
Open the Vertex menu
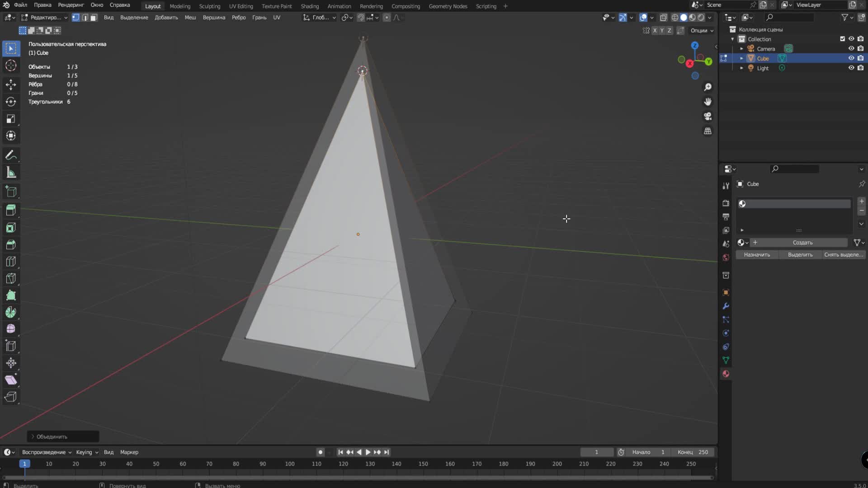(x=214, y=18)
